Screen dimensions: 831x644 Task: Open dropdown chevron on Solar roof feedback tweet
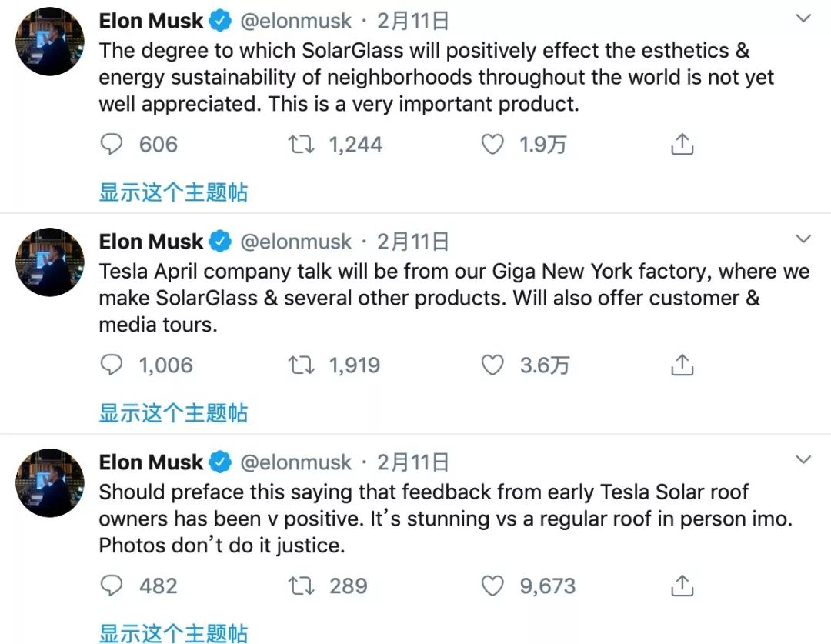click(803, 460)
